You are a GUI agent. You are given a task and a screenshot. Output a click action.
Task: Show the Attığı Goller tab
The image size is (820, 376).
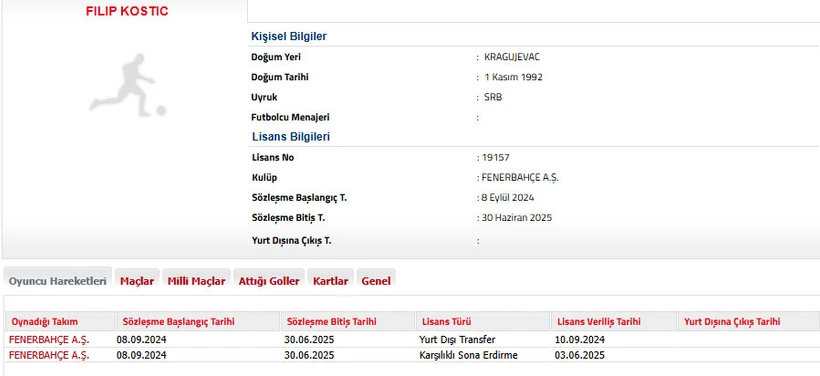coord(269,281)
